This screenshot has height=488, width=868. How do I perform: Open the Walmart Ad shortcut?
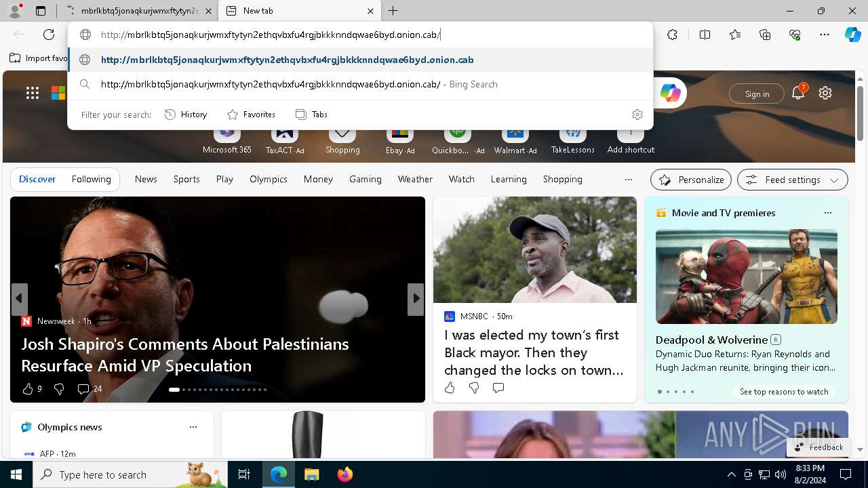(515, 140)
